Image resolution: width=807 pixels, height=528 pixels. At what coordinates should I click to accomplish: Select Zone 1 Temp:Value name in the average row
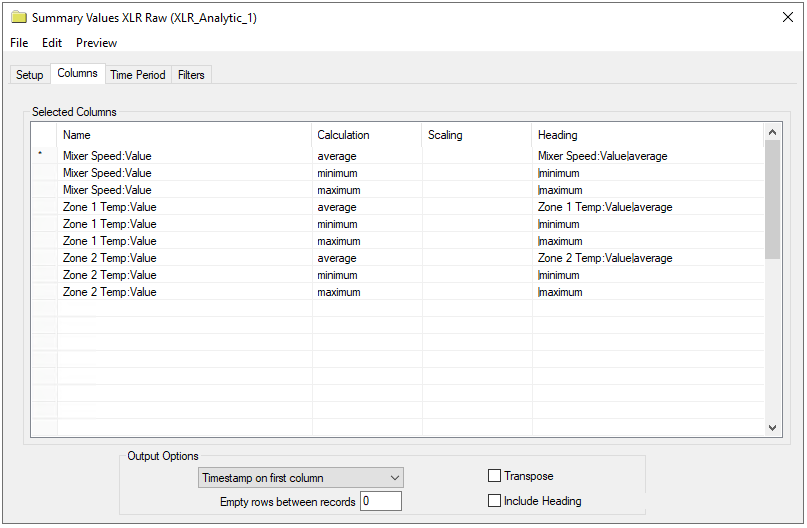click(110, 207)
